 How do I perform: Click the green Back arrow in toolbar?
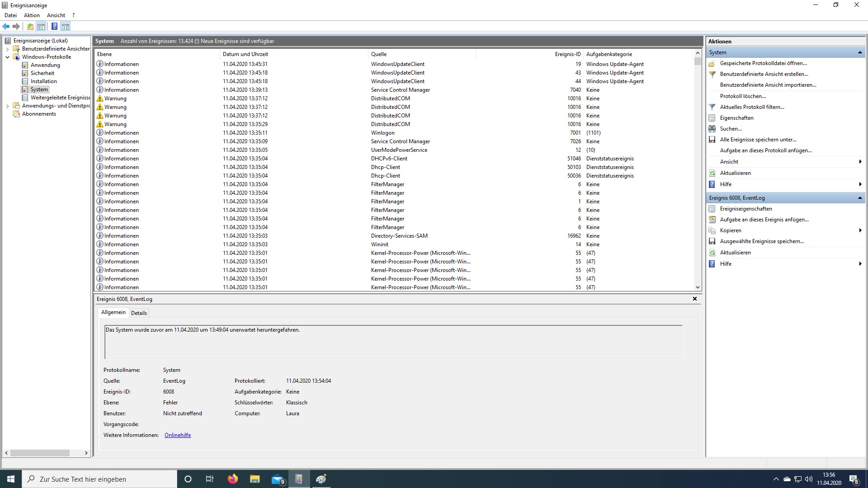[x=6, y=26]
